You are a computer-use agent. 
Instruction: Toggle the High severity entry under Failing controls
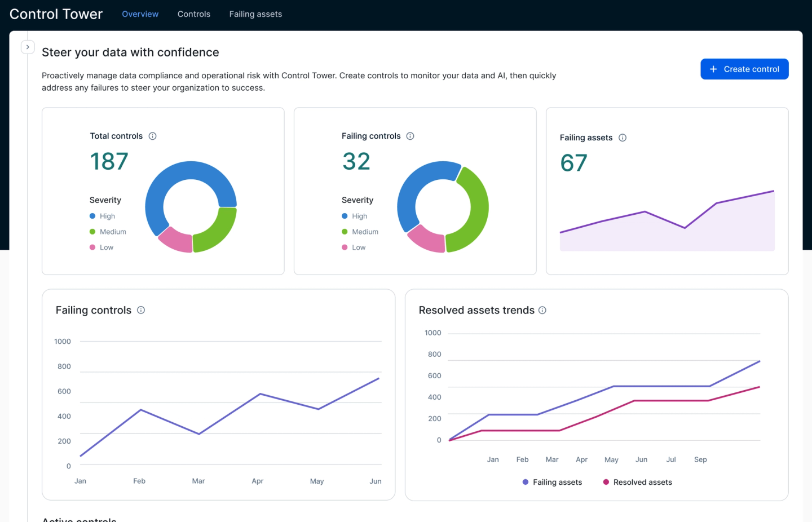(354, 216)
